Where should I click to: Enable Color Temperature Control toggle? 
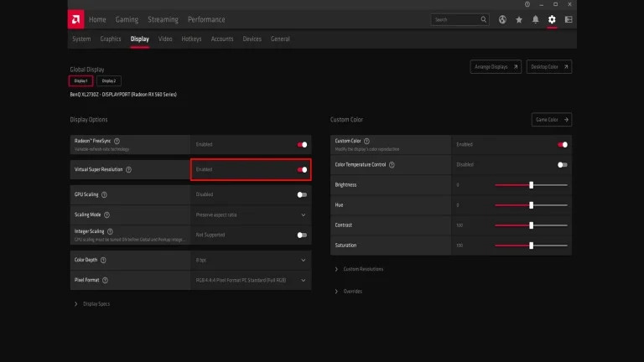562,165
